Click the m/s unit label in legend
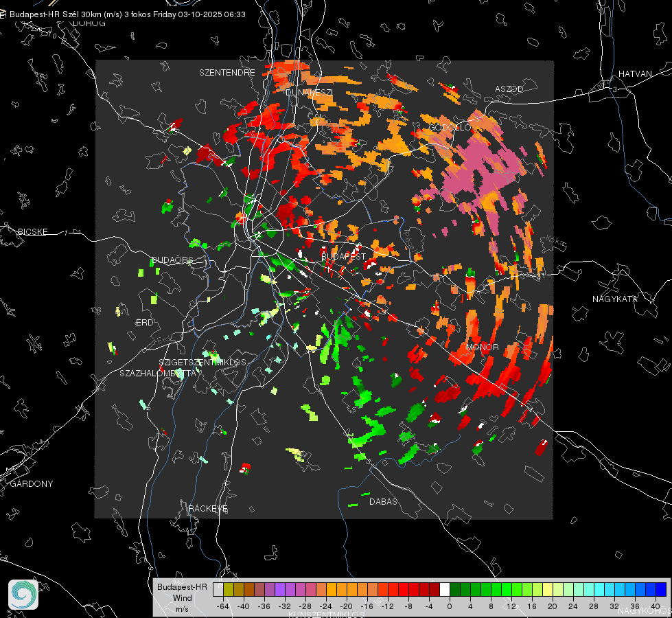Viewport: 672px width, 618px height. pos(182,608)
